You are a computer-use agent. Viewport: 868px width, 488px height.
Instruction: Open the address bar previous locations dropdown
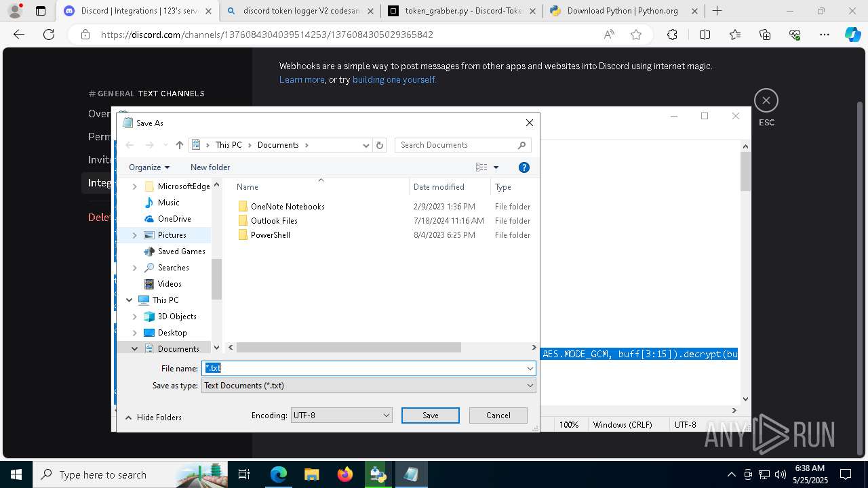366,145
